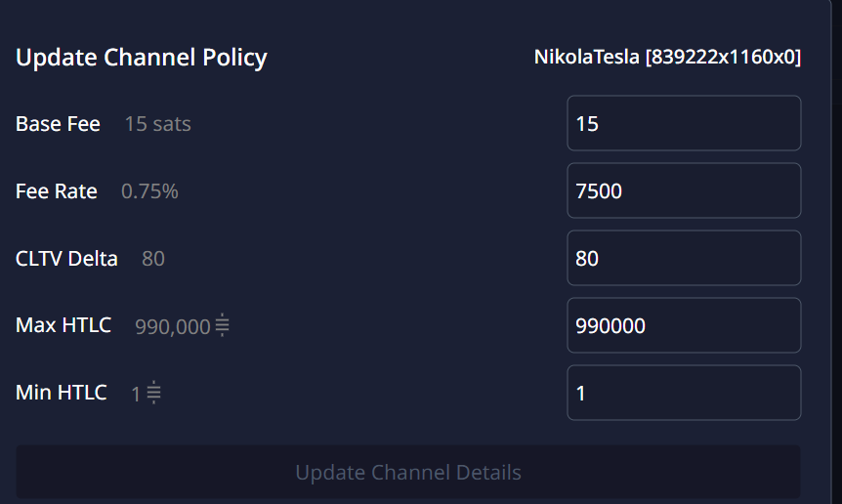842x504 pixels.
Task: Select the CLTV Delta input box
Action: [684, 258]
